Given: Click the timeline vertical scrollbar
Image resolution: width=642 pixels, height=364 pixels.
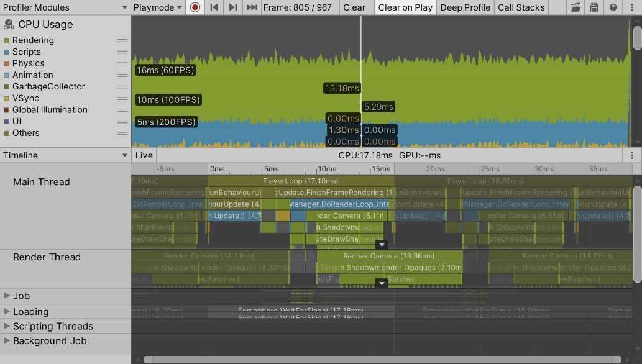Looking at the screenshot, I should tap(637, 234).
